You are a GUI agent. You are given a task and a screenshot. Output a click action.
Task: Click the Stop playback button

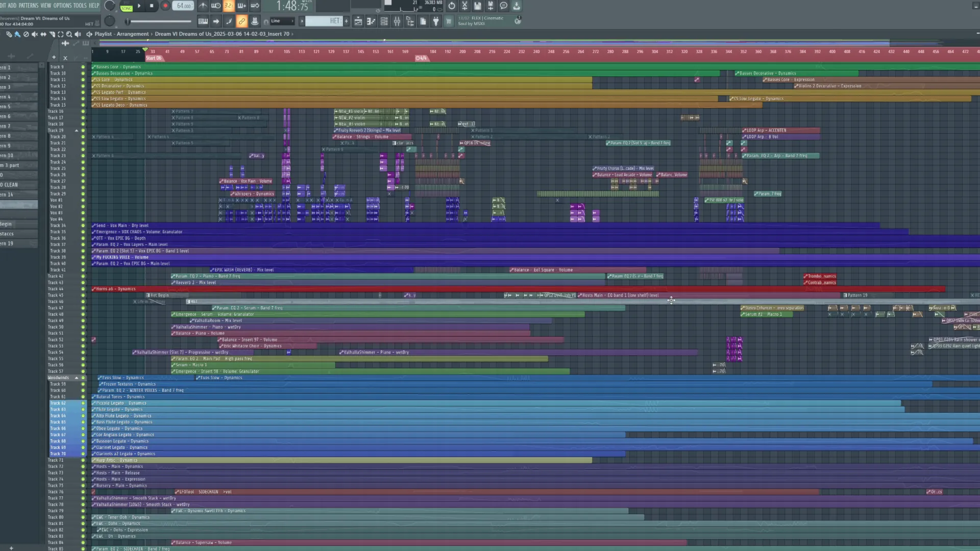pyautogui.click(x=152, y=6)
